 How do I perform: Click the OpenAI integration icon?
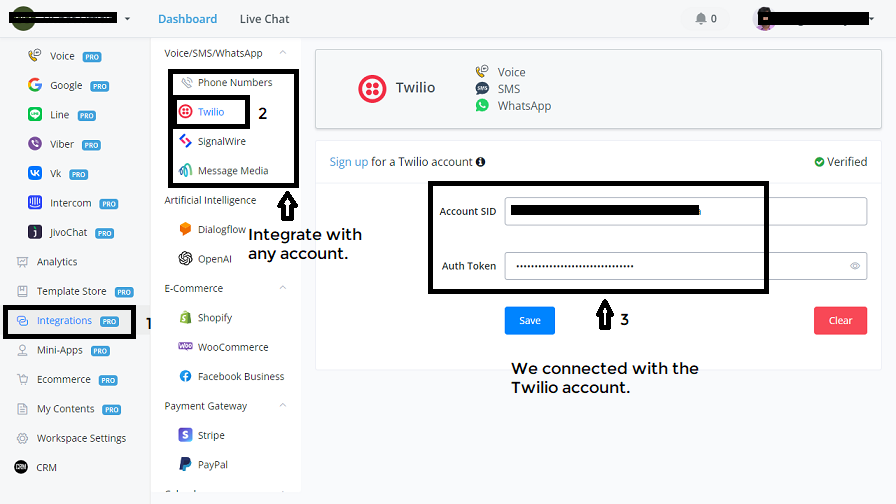coord(185,259)
